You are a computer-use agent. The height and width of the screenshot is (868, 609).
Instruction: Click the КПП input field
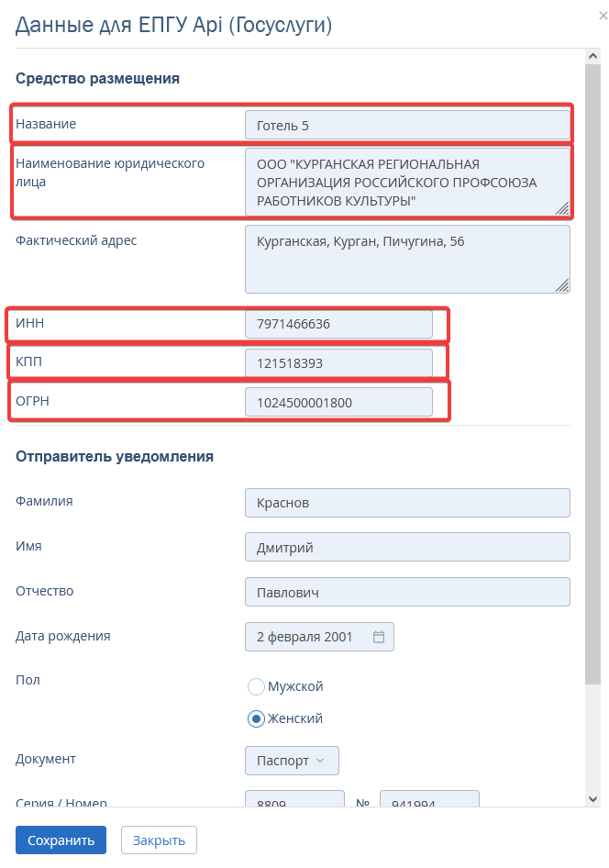pos(338,363)
